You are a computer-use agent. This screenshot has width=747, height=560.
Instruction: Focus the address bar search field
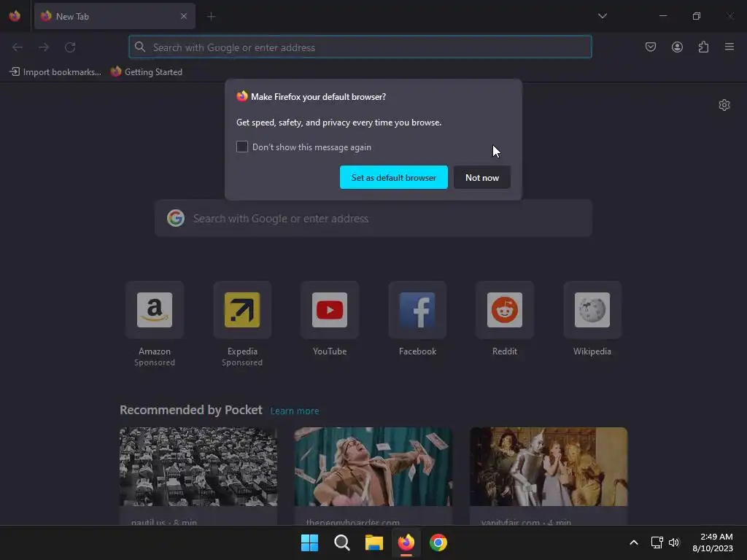(x=360, y=47)
